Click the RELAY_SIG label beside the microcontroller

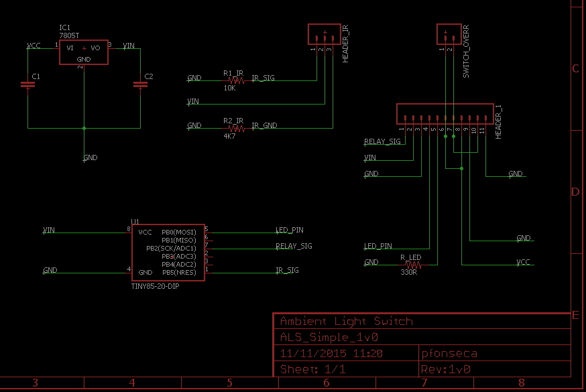(294, 247)
